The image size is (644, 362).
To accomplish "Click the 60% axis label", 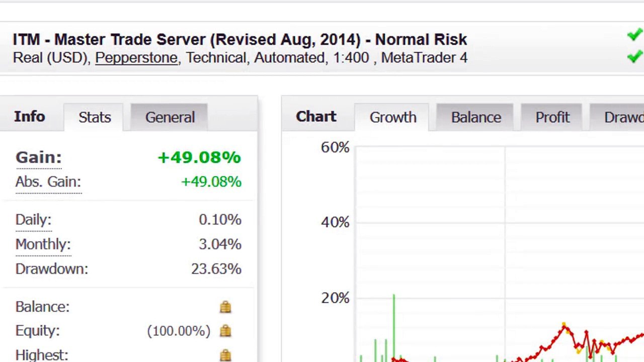I will click(335, 147).
